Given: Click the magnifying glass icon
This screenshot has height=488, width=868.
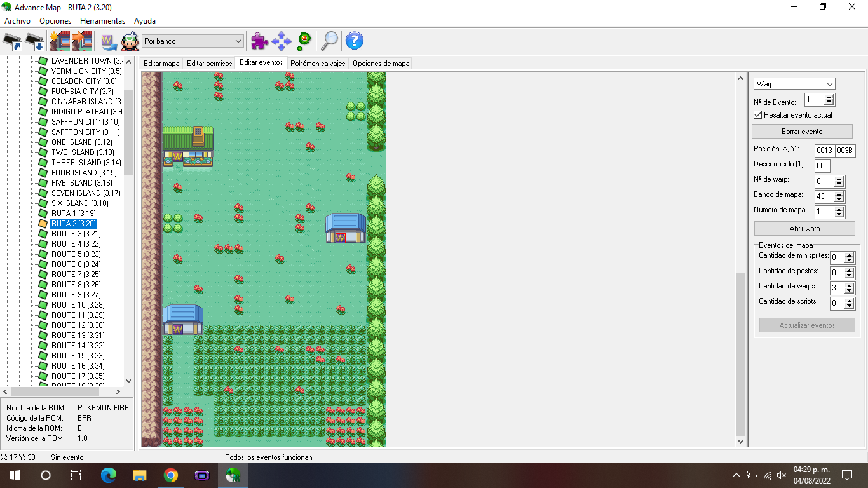Looking at the screenshot, I should [x=329, y=41].
